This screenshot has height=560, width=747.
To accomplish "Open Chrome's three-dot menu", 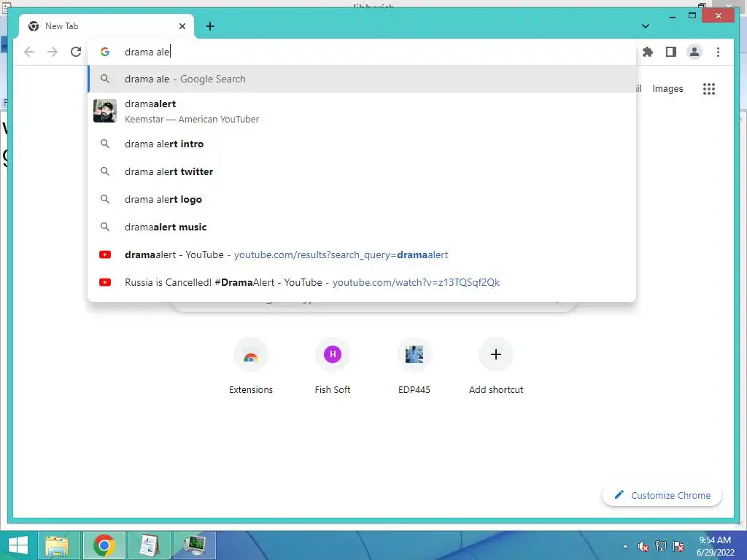I will pyautogui.click(x=718, y=52).
